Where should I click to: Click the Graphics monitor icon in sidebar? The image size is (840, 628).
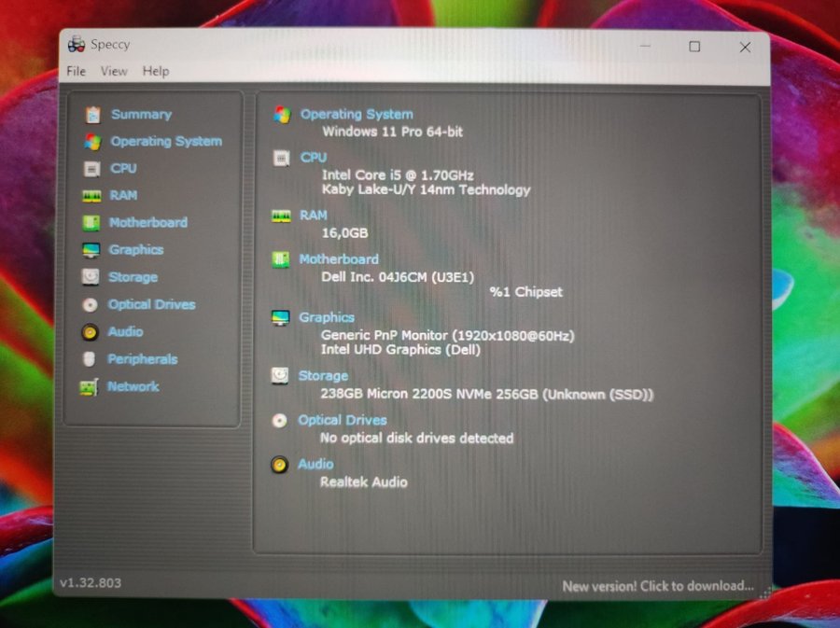pyautogui.click(x=91, y=250)
